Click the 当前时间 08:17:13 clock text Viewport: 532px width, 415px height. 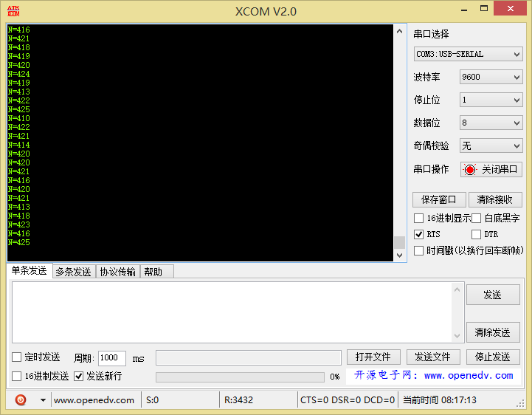click(440, 400)
